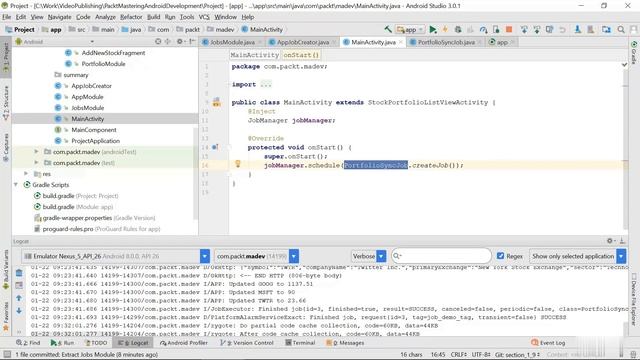Click the madev breadcrumb in navigation bar
The height and width of the screenshot is (360, 640).
[x=220, y=29]
